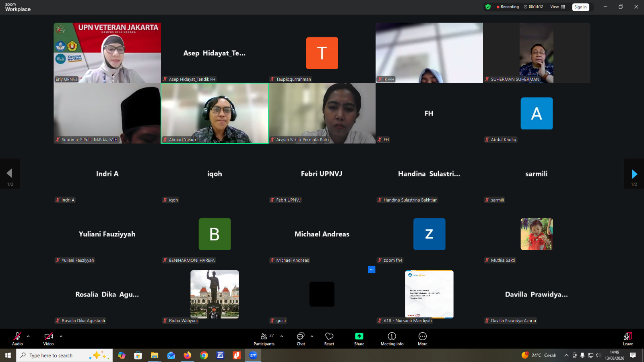Click the green Share screen icon
644x362 pixels.
click(359, 336)
